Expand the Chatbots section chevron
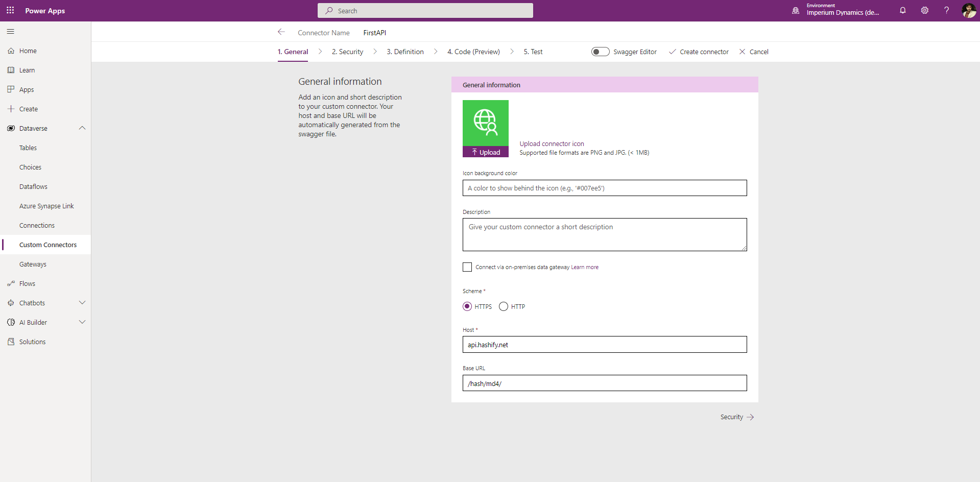The height and width of the screenshot is (482, 980). [82, 303]
